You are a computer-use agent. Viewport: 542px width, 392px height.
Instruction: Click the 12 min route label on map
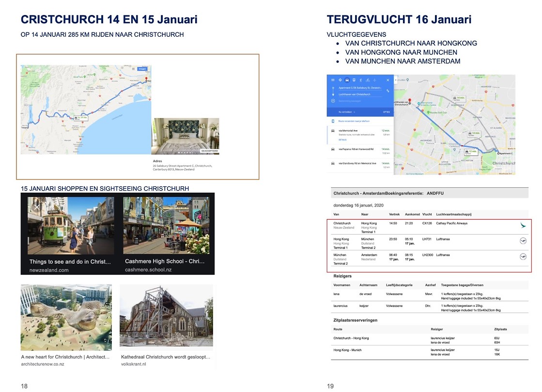tap(471, 152)
